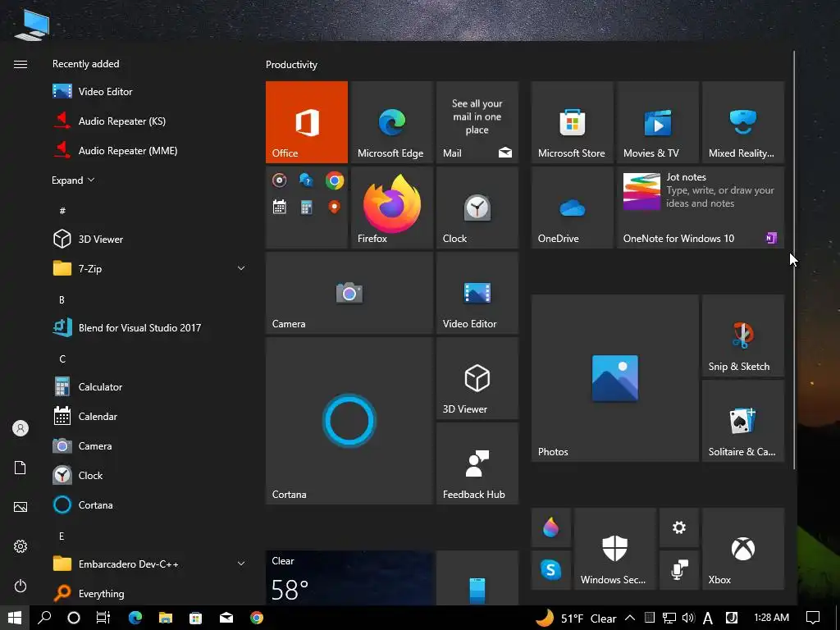
Task: Open Settings from the Start sidebar
Action: [21, 546]
